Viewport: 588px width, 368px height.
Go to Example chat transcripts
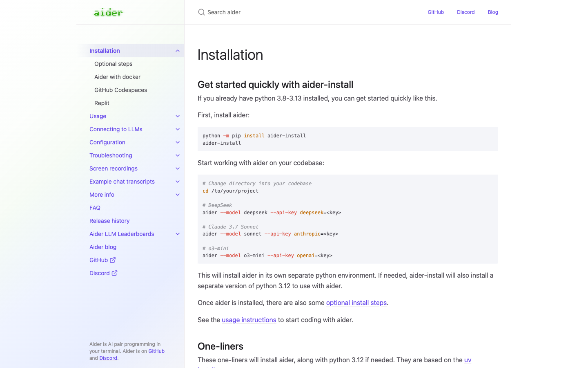tap(122, 182)
